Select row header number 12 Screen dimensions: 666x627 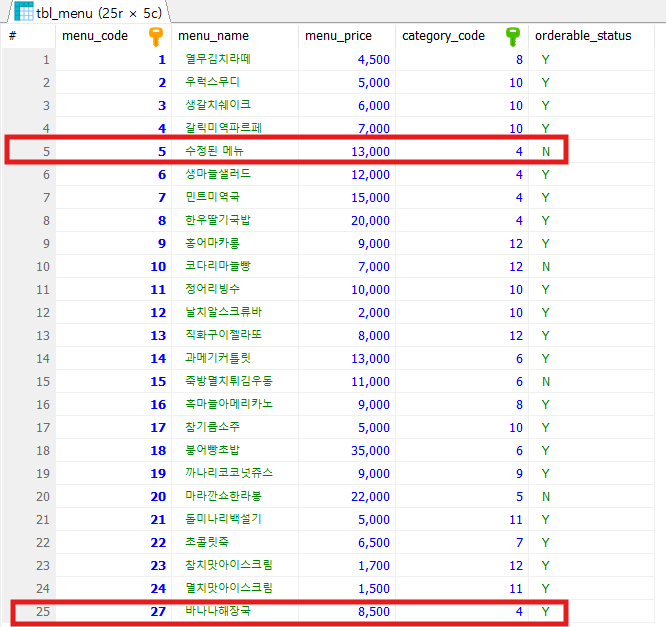pyautogui.click(x=42, y=312)
